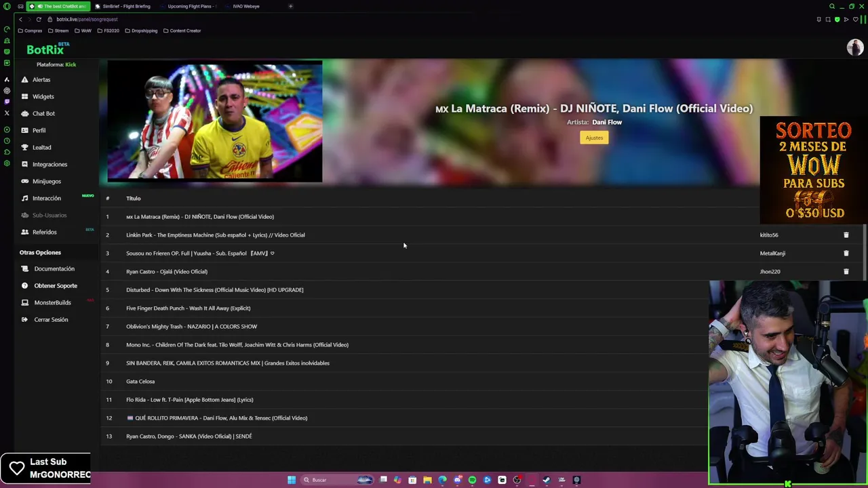This screenshot has width=868, height=488.
Task: Select La Matraca Remix row
Action: coord(431,216)
